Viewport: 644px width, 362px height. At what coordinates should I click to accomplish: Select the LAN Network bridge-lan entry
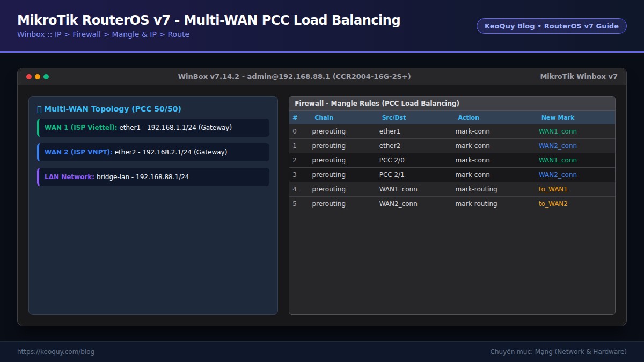pyautogui.click(x=153, y=177)
